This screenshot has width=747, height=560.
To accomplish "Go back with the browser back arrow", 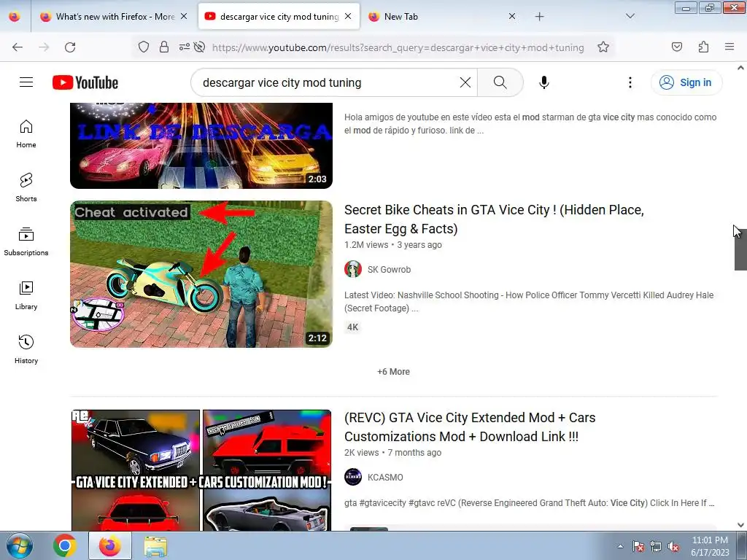I will (x=18, y=47).
